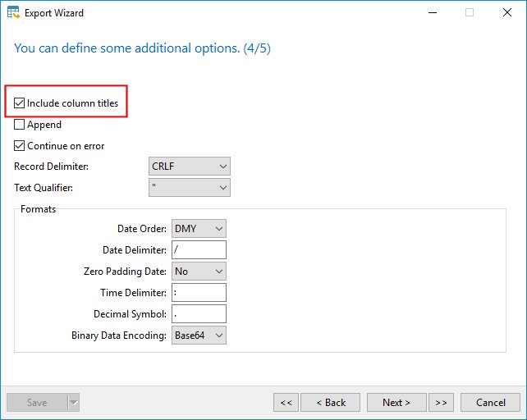Click the disabled Save button
This screenshot has width=527, height=420.
[37, 403]
